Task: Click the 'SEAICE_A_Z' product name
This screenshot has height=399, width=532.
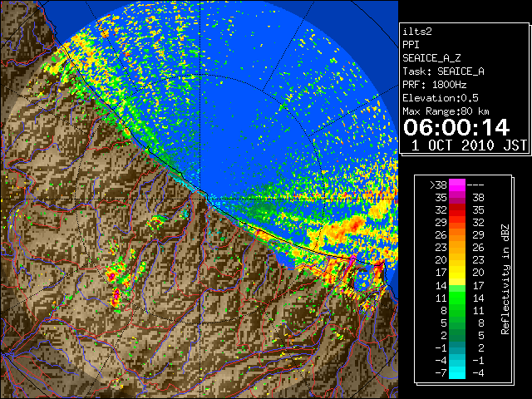Action: click(x=431, y=58)
